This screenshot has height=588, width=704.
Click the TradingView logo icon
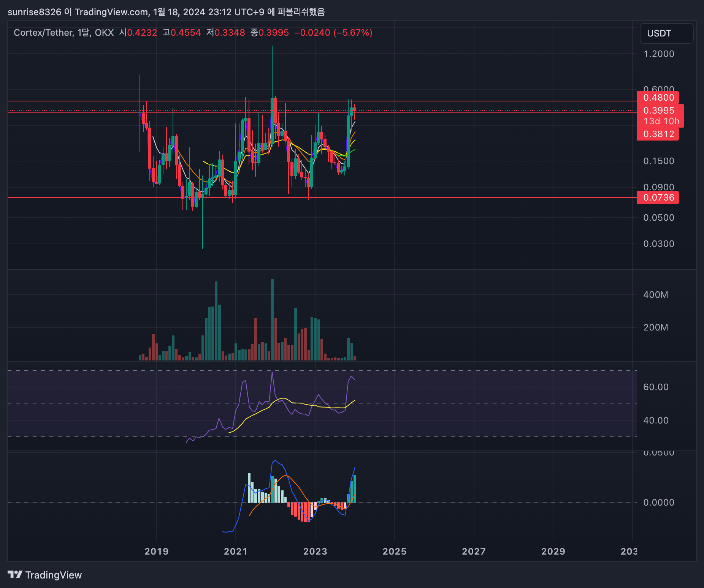(15, 575)
